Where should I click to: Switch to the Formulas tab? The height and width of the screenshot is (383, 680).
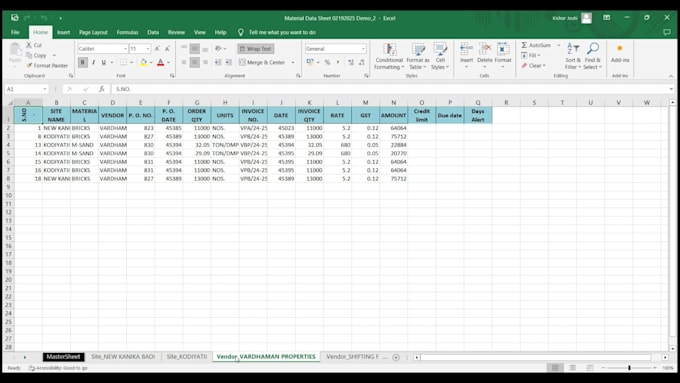pyautogui.click(x=127, y=32)
